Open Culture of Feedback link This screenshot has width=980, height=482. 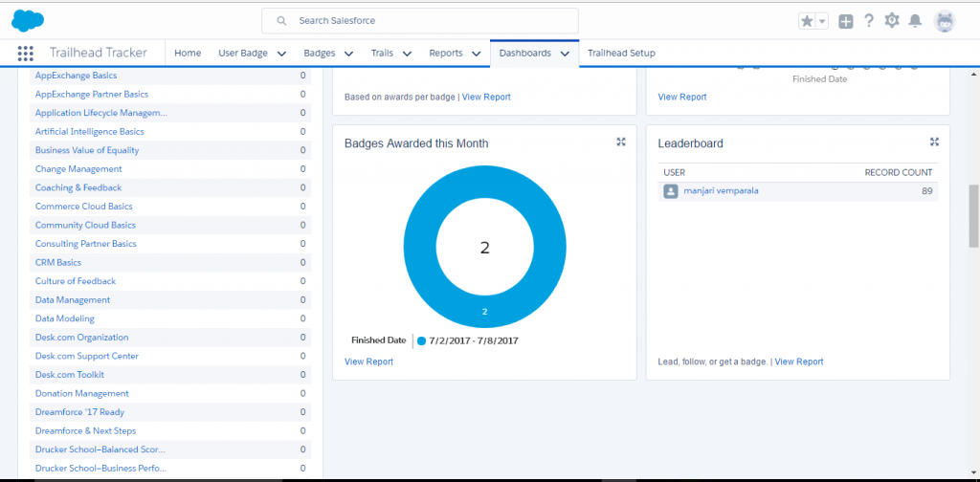[76, 281]
